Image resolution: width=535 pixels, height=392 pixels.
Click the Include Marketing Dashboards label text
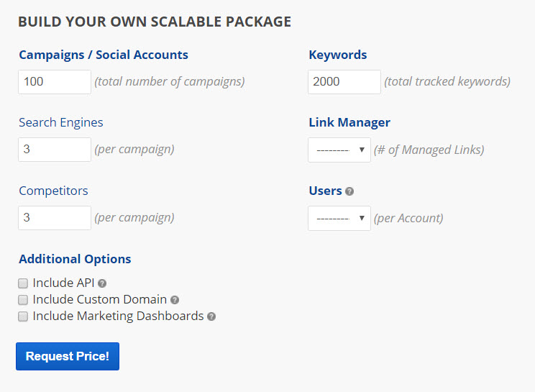click(118, 316)
